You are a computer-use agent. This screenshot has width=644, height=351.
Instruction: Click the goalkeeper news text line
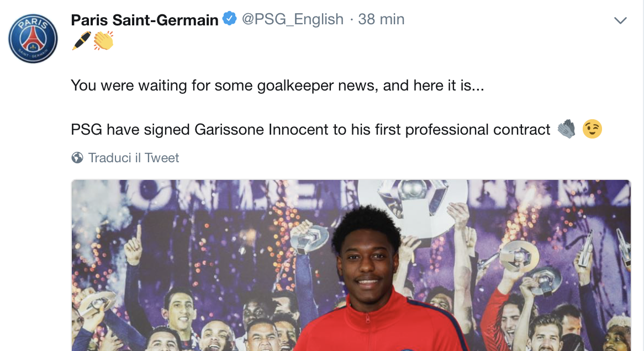click(277, 86)
